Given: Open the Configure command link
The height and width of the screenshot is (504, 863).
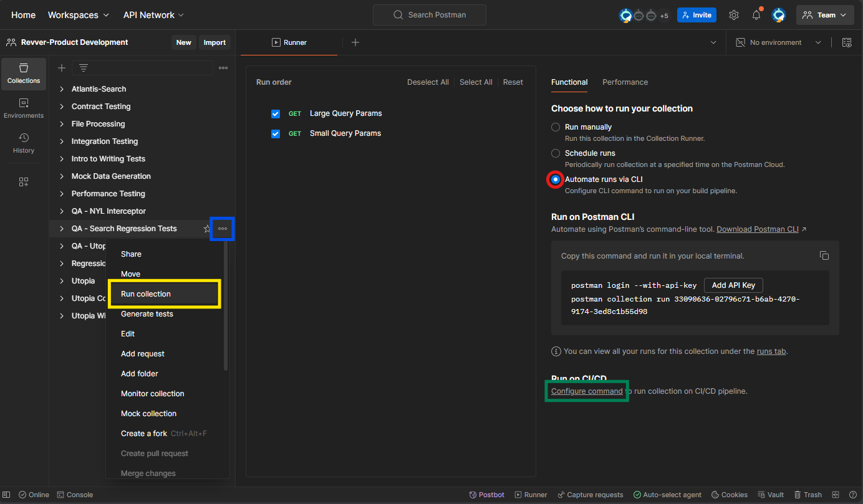Looking at the screenshot, I should (x=587, y=391).
